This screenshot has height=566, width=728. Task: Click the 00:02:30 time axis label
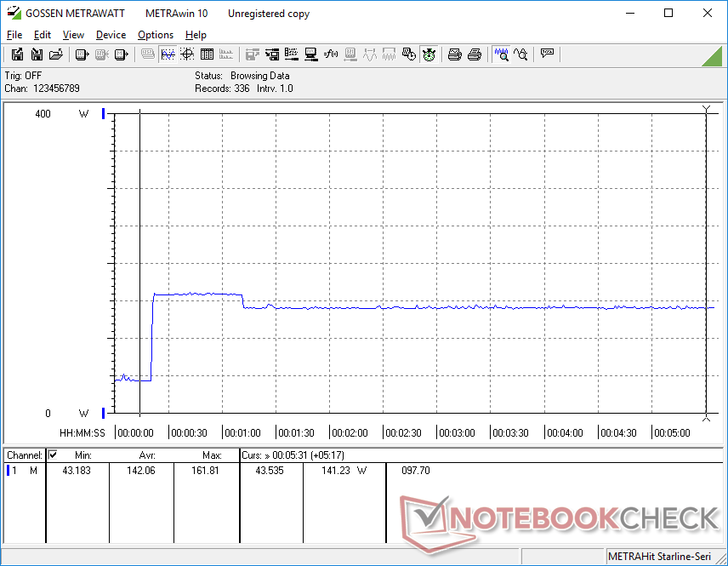403,432
